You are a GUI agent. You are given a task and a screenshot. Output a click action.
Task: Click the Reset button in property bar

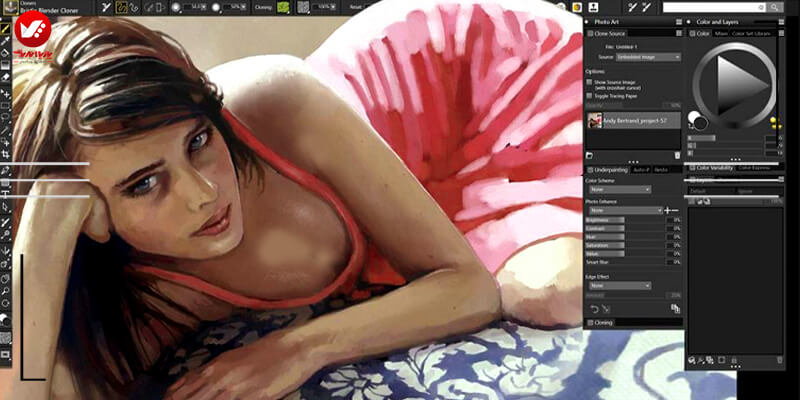(356, 7)
